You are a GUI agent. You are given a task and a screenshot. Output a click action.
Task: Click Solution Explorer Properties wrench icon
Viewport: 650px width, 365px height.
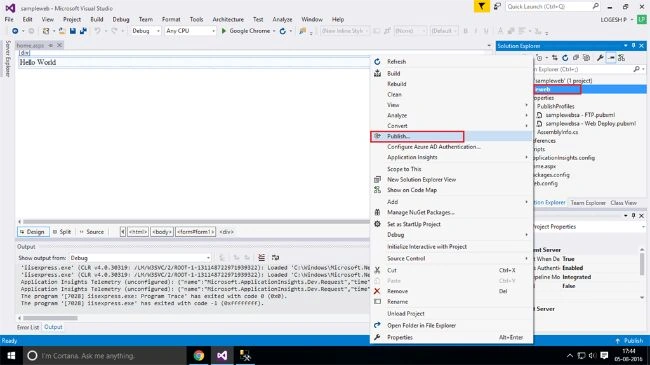[600, 58]
